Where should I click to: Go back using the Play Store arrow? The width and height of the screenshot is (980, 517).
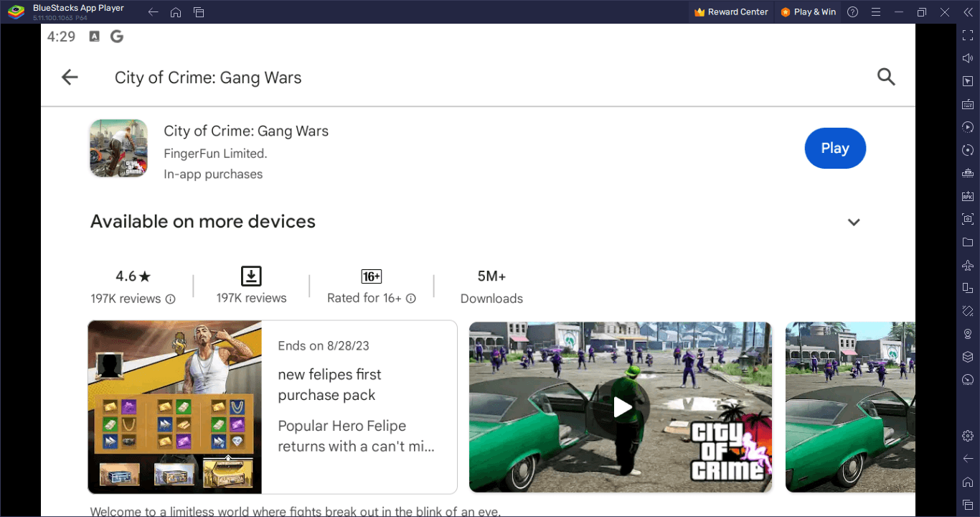(70, 78)
